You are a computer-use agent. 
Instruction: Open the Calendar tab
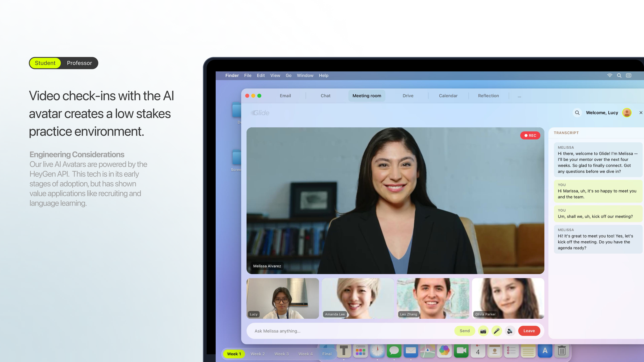(448, 96)
